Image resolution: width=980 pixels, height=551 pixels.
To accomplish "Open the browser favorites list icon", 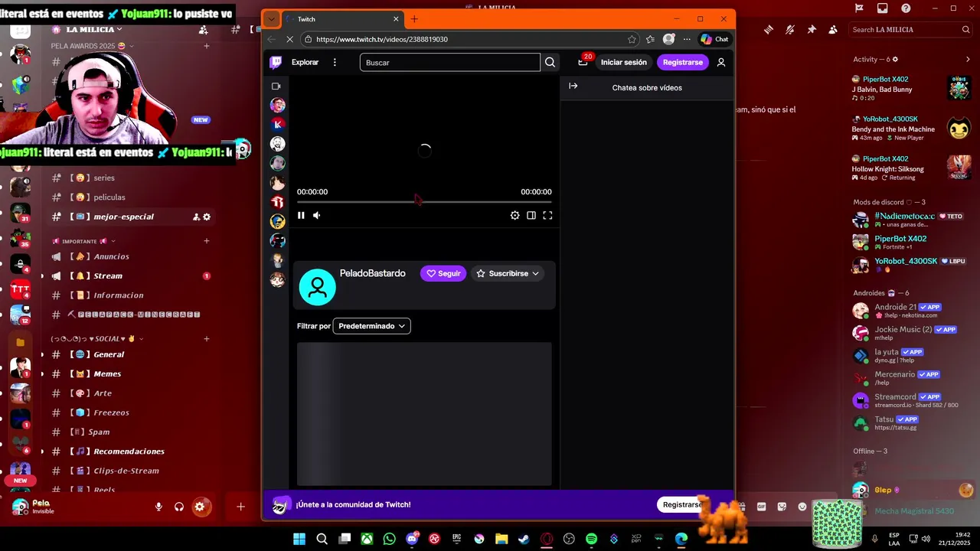I will pyautogui.click(x=650, y=39).
